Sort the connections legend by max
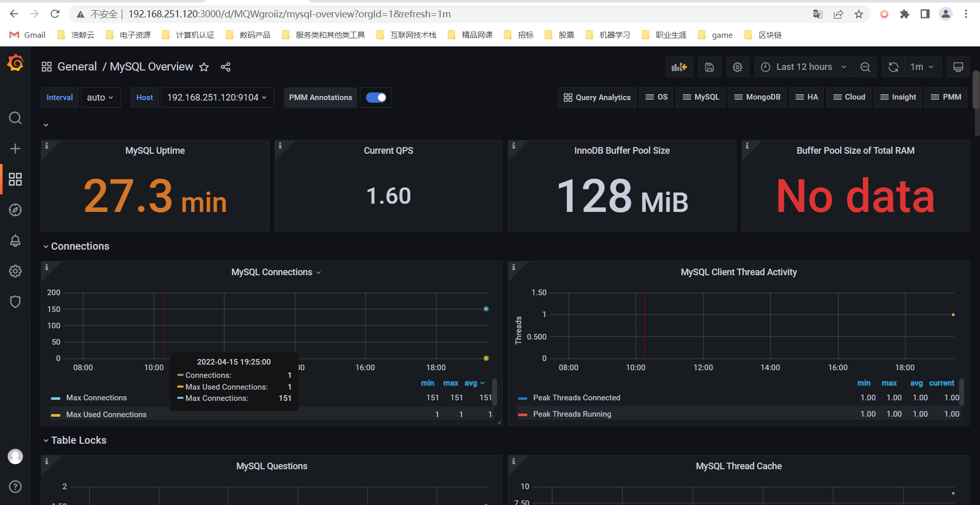 pos(451,383)
